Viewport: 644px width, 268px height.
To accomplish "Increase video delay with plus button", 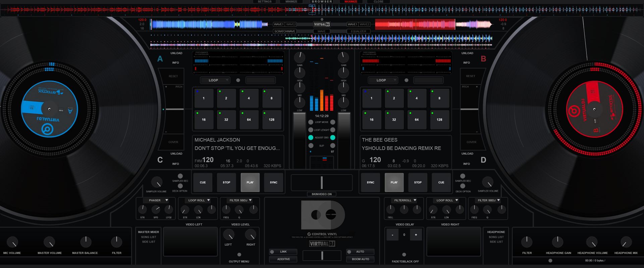I will tap(416, 235).
